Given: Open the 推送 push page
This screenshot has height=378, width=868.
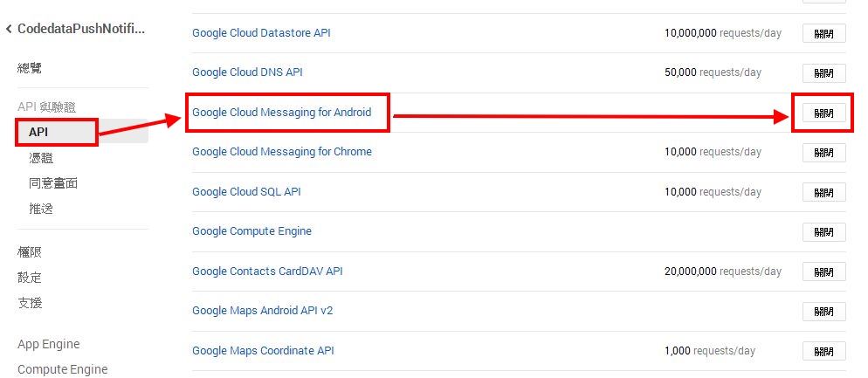Looking at the screenshot, I should click(x=41, y=209).
